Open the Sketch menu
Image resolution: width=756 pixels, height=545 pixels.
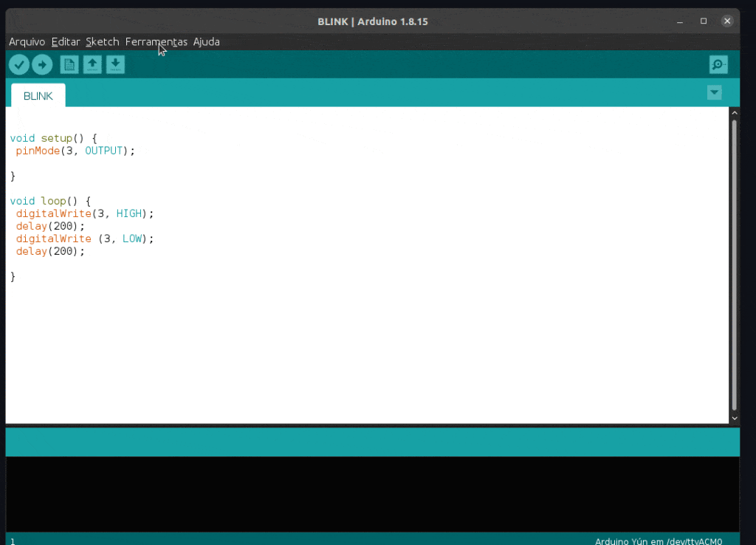pyautogui.click(x=102, y=41)
